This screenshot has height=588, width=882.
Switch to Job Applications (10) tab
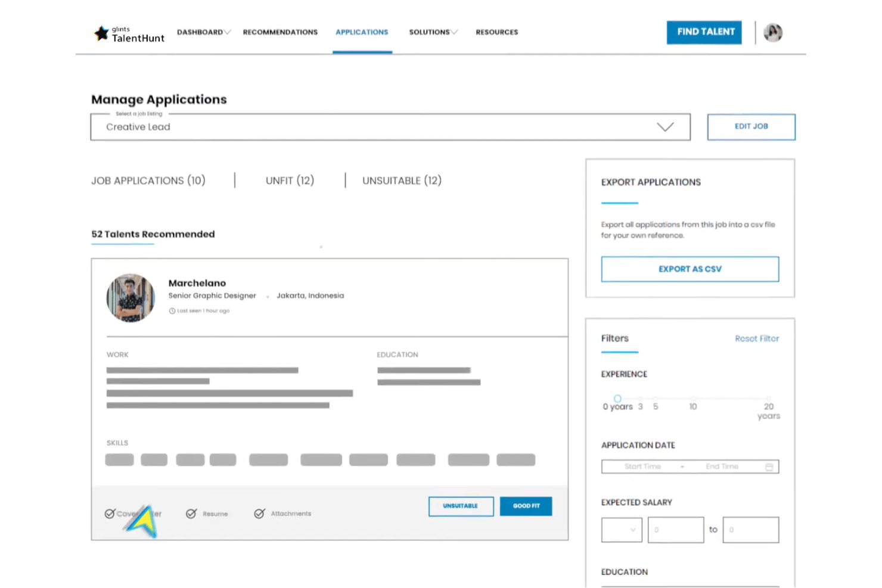[148, 181]
